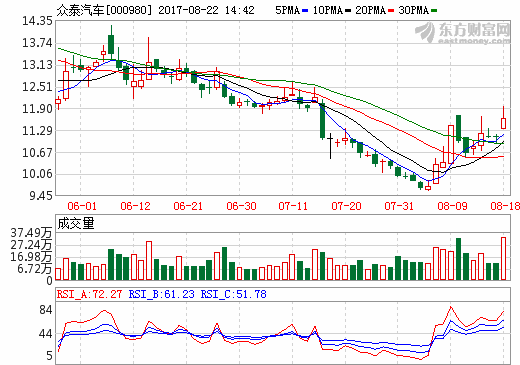
Task: Click the 11.29 price axis label
Action: (37, 130)
